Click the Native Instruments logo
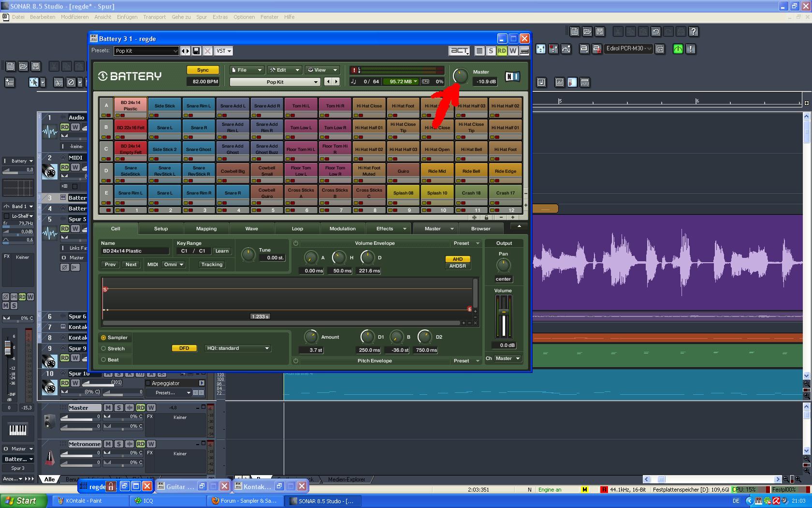The image size is (812, 508). pyautogui.click(x=512, y=76)
